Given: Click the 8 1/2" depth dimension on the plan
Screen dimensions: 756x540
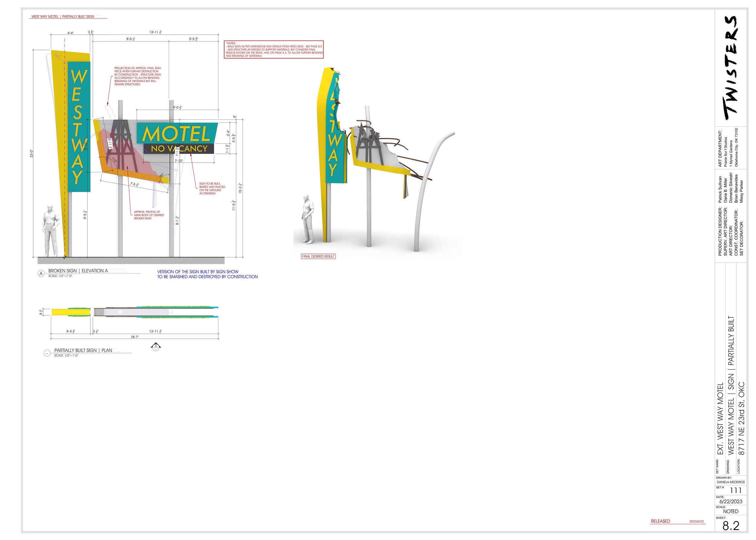Looking at the screenshot, I should click(x=41, y=312).
